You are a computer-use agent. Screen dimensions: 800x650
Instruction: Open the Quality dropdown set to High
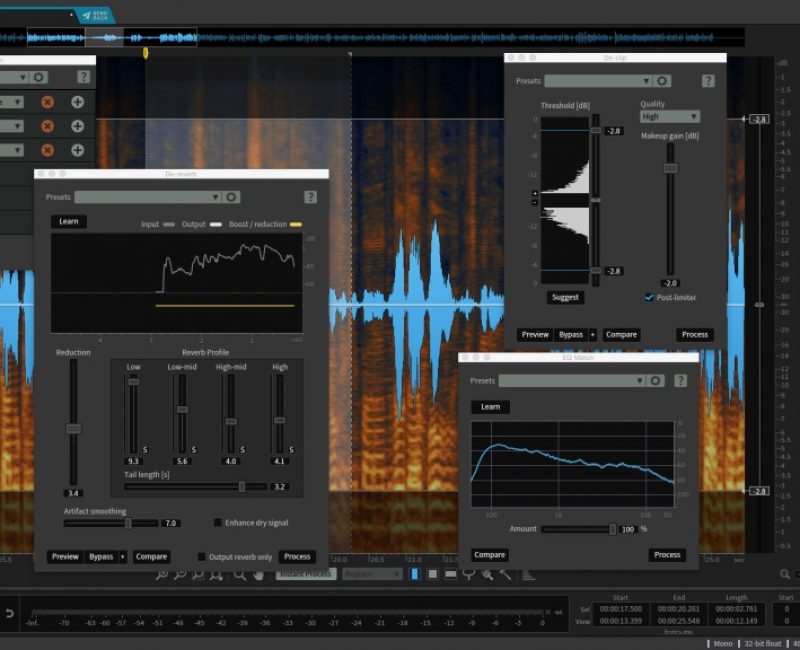coord(669,117)
